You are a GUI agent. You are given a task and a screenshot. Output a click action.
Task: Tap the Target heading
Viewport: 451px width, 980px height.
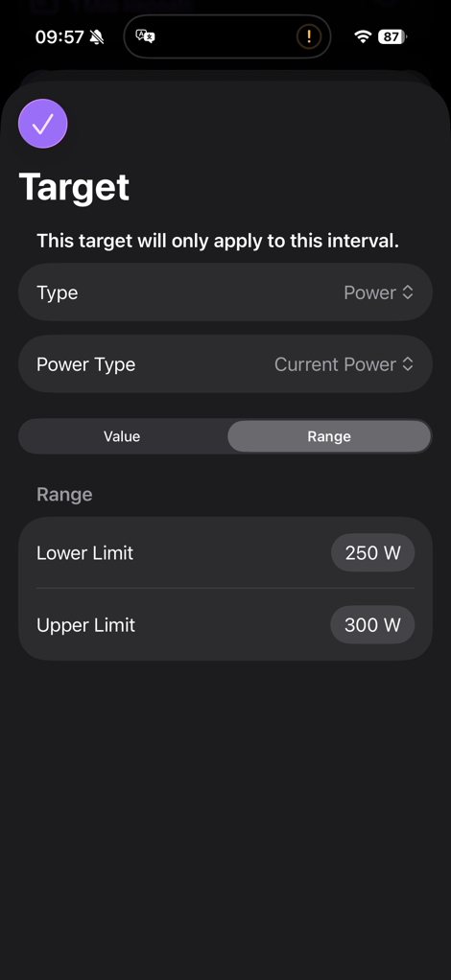click(x=75, y=187)
